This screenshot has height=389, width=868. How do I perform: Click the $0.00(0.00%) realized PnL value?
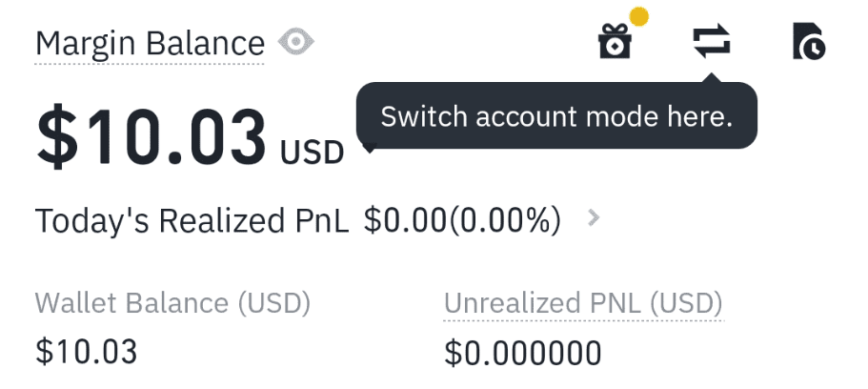(x=462, y=220)
